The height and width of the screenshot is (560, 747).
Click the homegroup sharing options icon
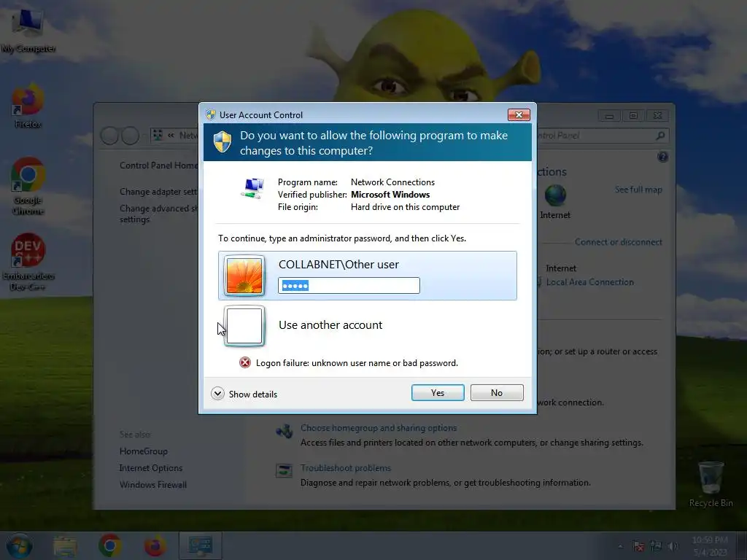285,431
